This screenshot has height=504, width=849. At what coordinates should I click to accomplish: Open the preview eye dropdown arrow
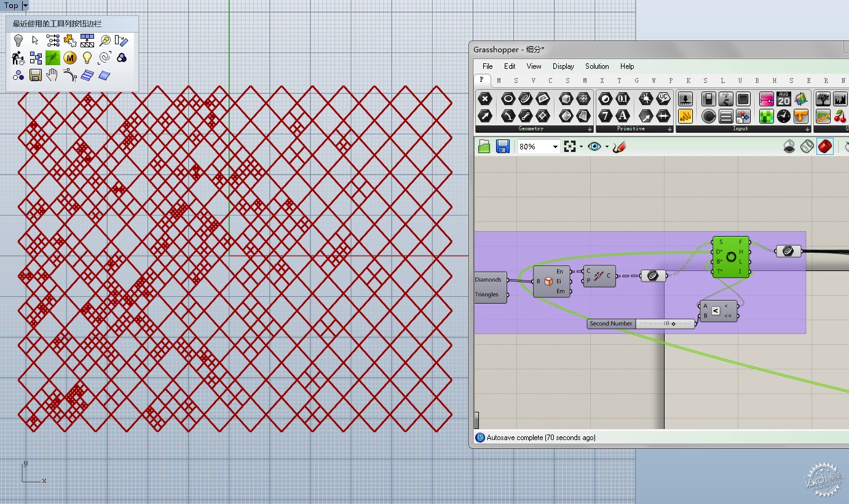607,146
